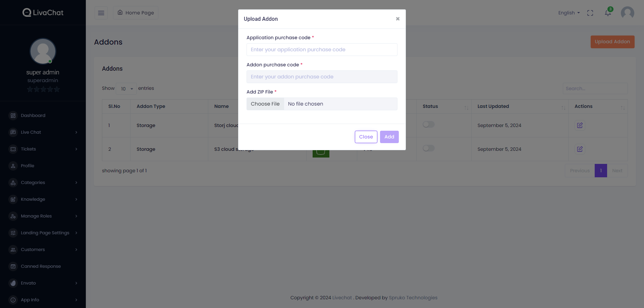The image size is (644, 308).
Task: Open the Profile menu item
Action: 27,166
